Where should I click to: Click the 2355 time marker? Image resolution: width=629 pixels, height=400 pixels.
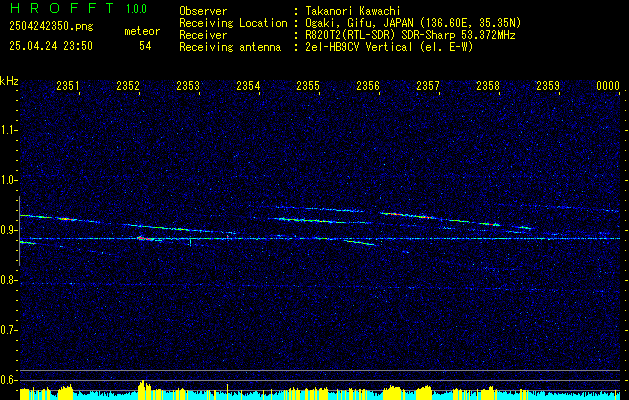pos(308,85)
